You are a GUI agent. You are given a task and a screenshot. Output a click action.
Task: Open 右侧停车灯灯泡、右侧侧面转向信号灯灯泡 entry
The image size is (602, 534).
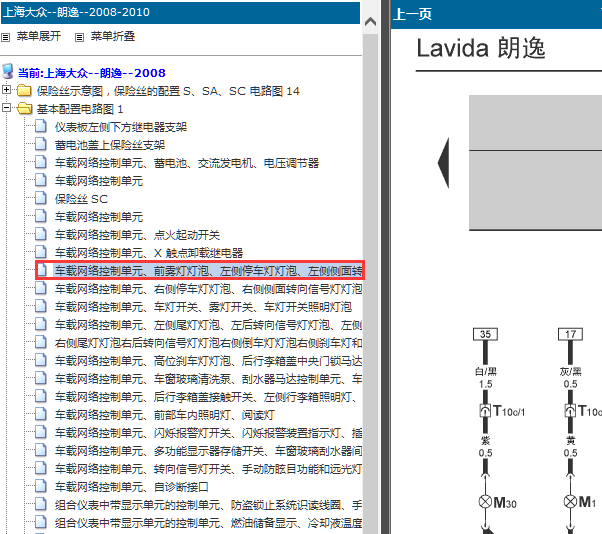pos(208,289)
